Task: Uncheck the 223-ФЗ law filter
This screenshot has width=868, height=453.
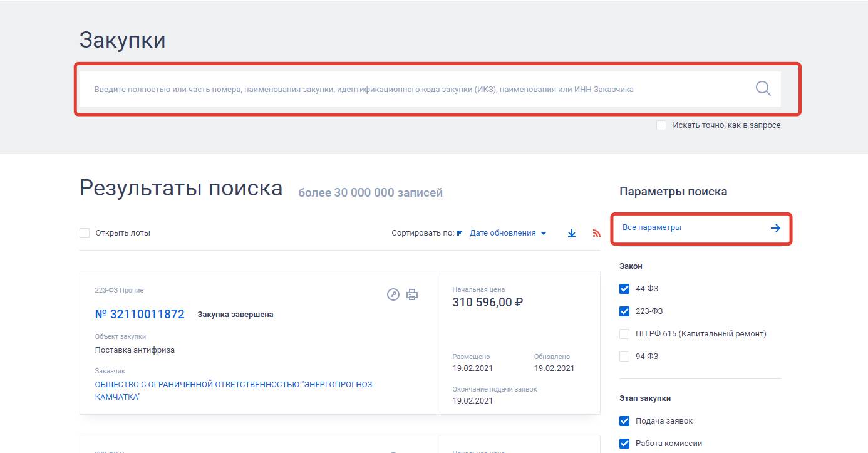Action: [624, 311]
